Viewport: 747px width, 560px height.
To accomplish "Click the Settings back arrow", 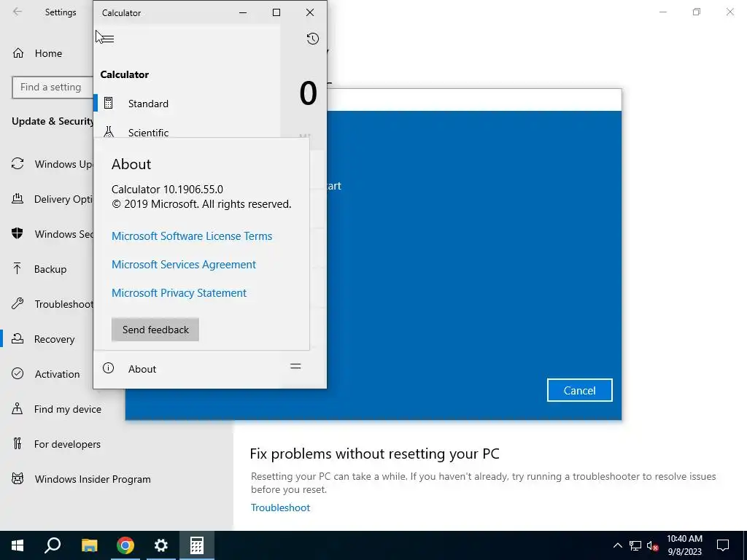I will point(18,12).
